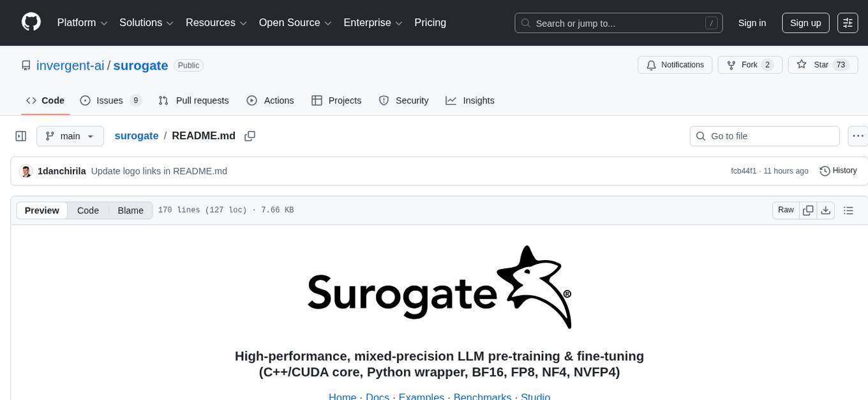This screenshot has height=400, width=868.
Task: Open more file options with the ellipsis
Action: (858, 136)
